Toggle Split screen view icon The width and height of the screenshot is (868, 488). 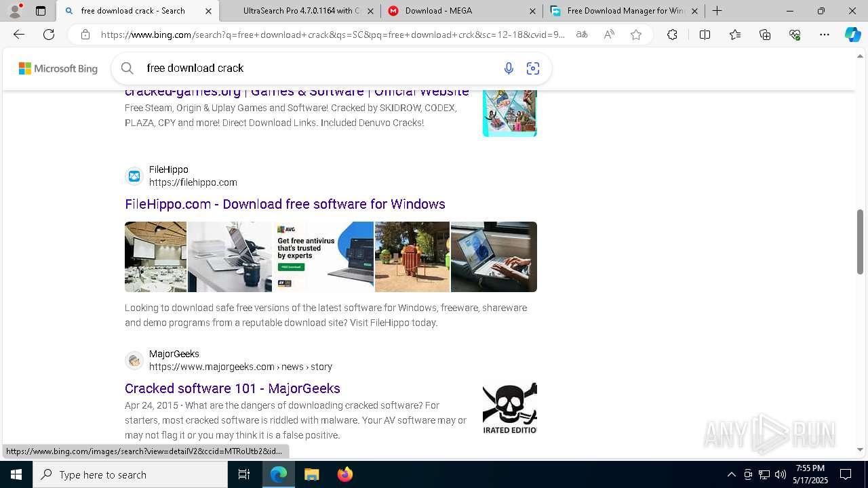coord(705,35)
